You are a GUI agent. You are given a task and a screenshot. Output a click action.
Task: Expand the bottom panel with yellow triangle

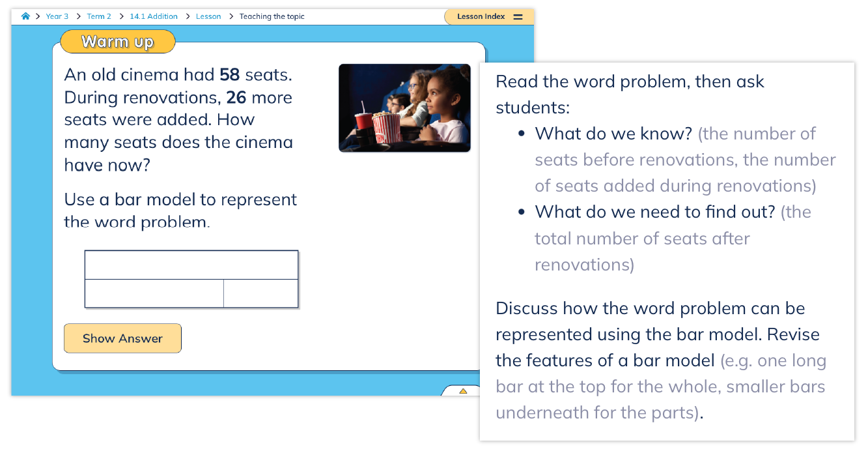[463, 391]
